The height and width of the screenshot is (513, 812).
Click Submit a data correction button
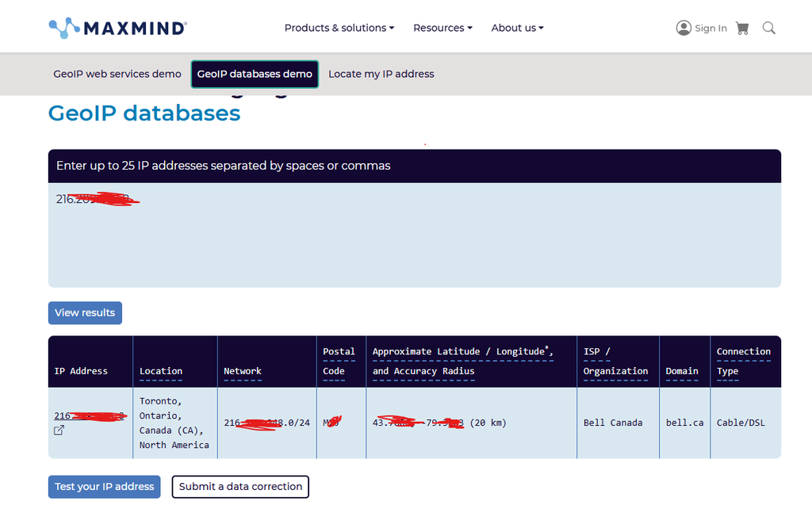(240, 487)
